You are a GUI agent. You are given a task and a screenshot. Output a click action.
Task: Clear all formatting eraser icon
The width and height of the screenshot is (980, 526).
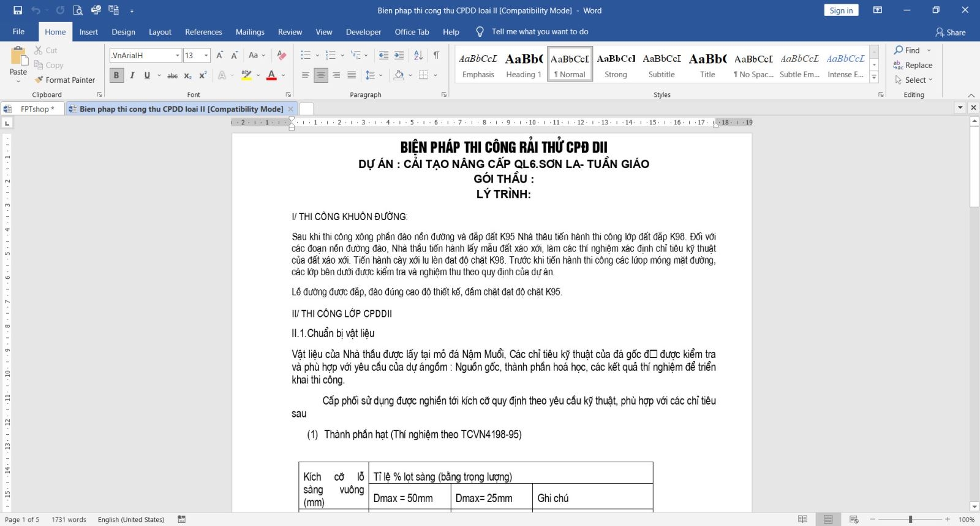click(281, 55)
